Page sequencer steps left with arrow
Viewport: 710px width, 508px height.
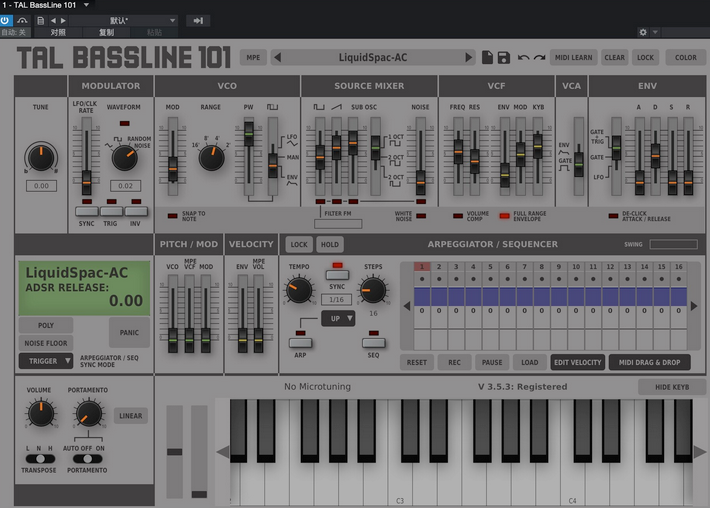pyautogui.click(x=407, y=307)
